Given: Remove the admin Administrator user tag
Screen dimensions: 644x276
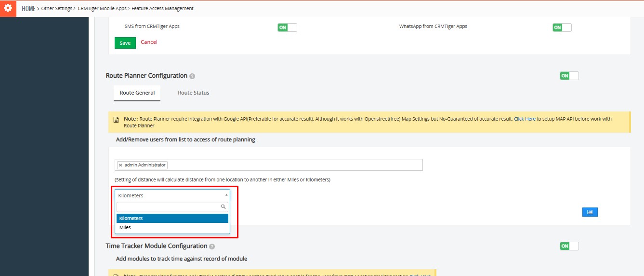Looking at the screenshot, I should pyautogui.click(x=120, y=165).
